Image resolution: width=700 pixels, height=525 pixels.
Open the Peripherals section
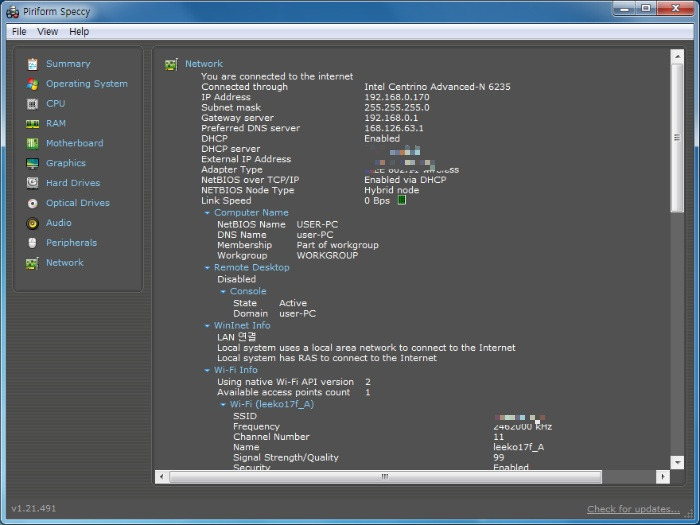(x=71, y=243)
